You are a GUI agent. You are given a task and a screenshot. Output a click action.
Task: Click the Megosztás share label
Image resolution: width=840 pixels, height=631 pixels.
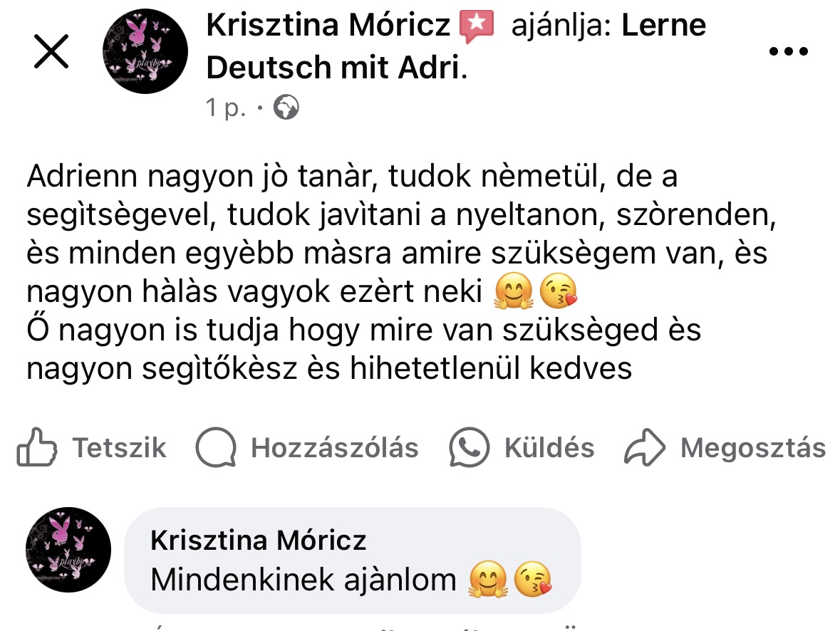coord(753,448)
